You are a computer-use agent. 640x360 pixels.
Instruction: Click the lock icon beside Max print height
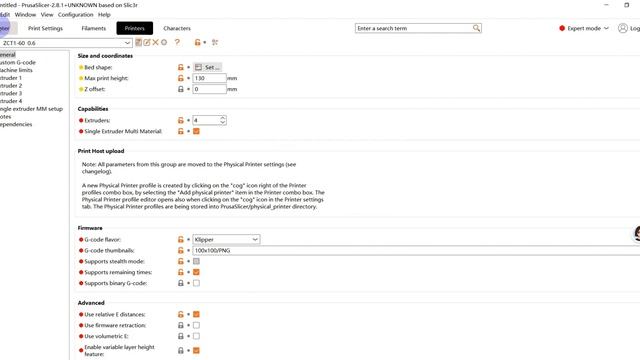[x=181, y=78]
